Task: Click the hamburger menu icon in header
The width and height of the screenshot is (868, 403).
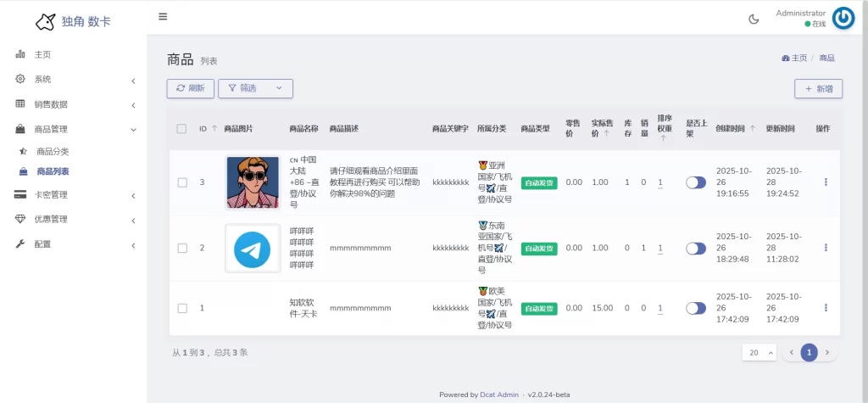Action: [x=163, y=16]
